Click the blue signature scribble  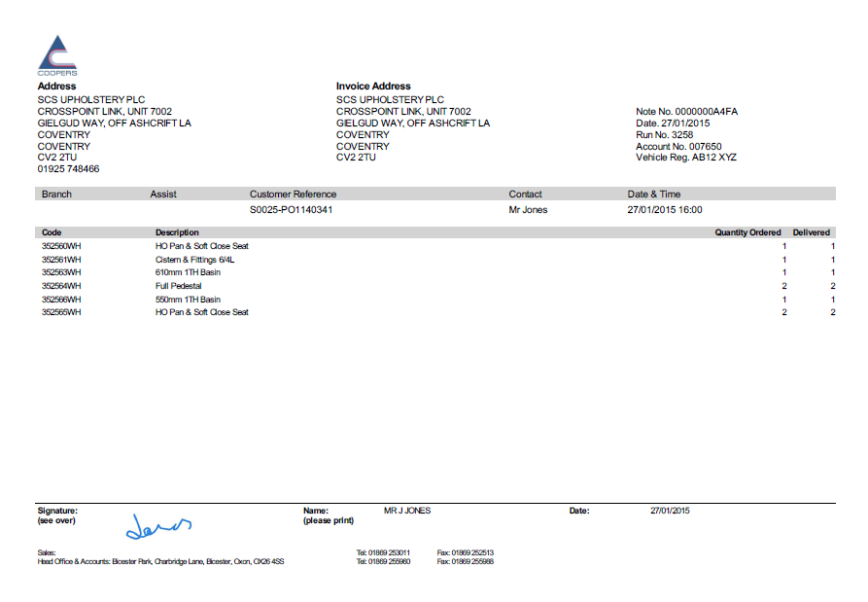[158, 526]
